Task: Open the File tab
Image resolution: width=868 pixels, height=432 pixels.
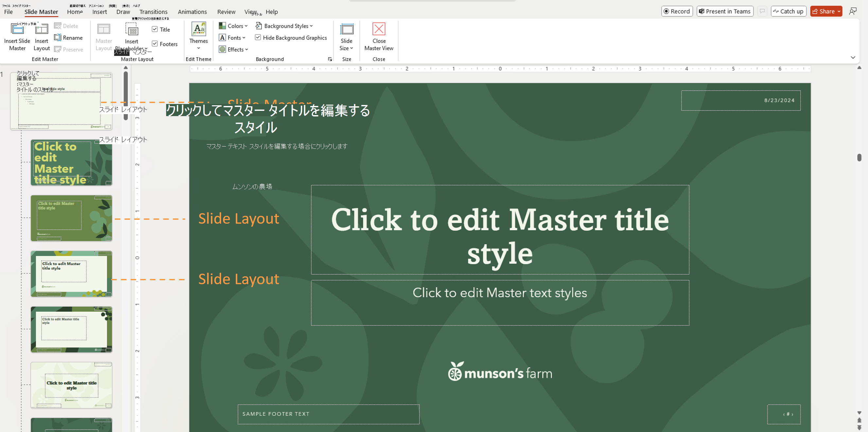Action: click(9, 12)
